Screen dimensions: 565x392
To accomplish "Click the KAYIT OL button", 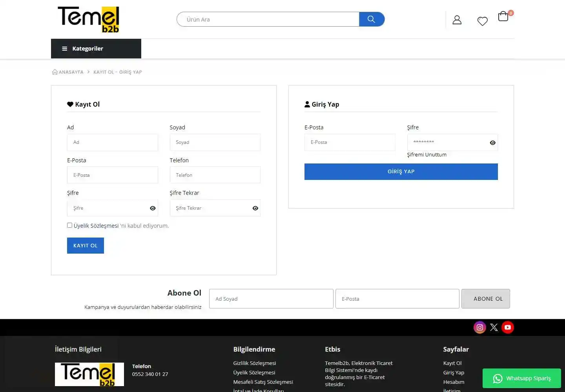I will (86, 245).
